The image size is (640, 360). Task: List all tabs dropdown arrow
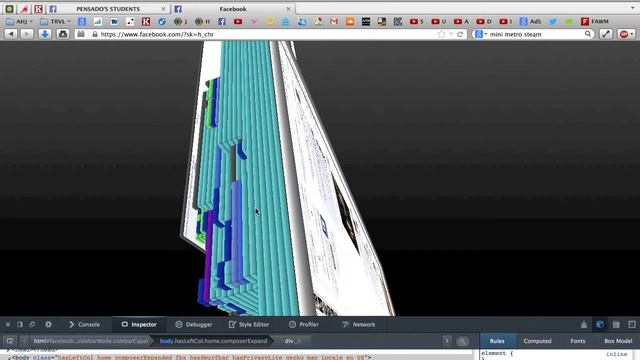coord(632,8)
